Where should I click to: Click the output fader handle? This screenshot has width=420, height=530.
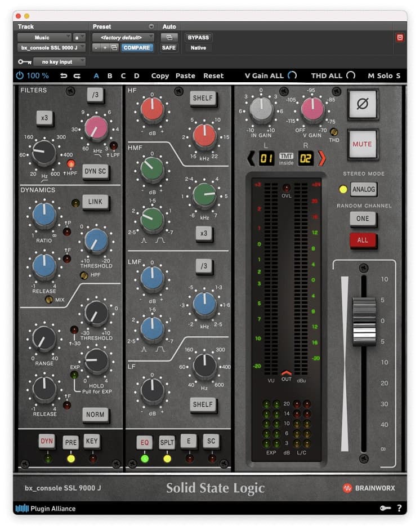(364, 321)
